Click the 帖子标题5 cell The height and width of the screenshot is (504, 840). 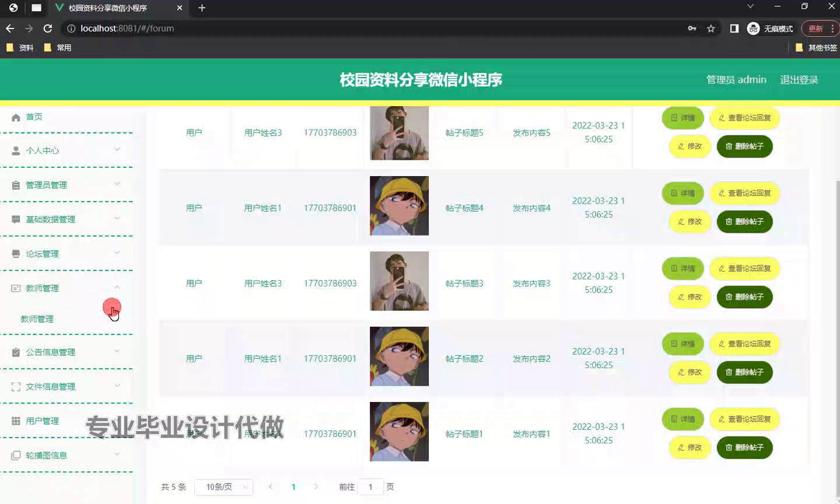coord(464,133)
